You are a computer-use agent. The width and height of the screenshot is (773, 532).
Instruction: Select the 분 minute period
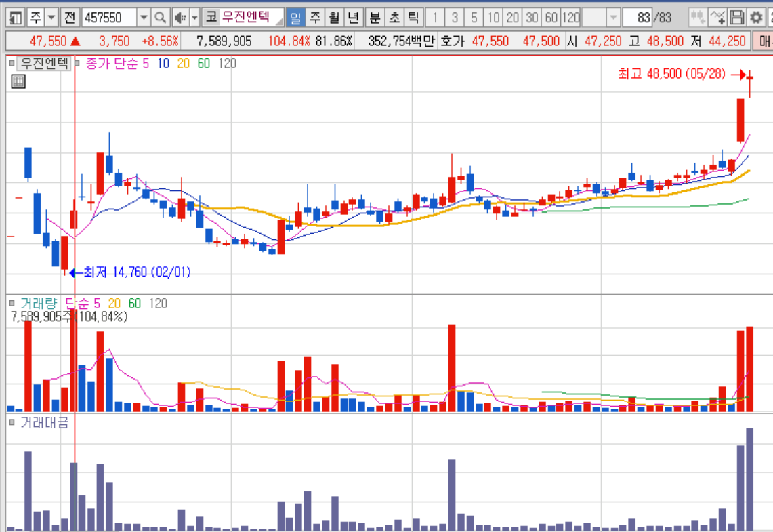(x=375, y=18)
